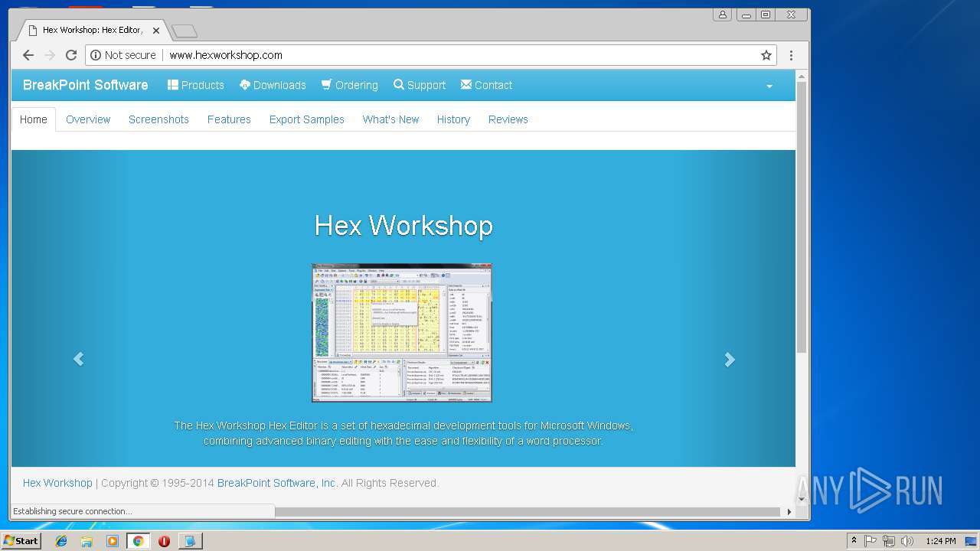Open the Downloads menu
This screenshot has height=551, width=980.
pyautogui.click(x=273, y=85)
